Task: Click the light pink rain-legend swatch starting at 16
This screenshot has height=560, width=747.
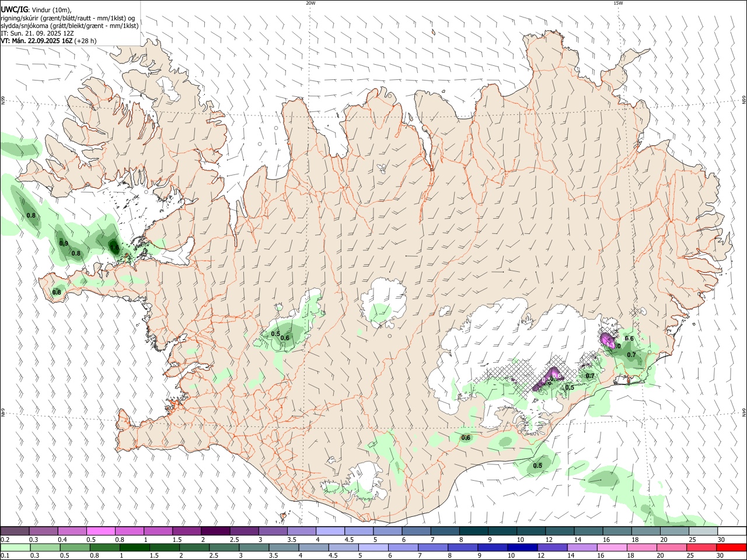Action: [x=612, y=548]
